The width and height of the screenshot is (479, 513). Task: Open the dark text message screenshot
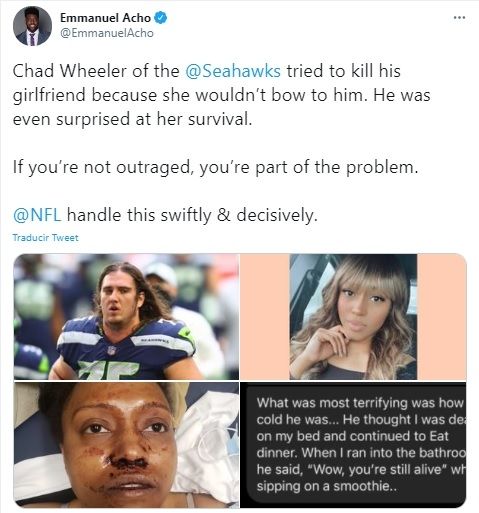pyautogui.click(x=353, y=445)
